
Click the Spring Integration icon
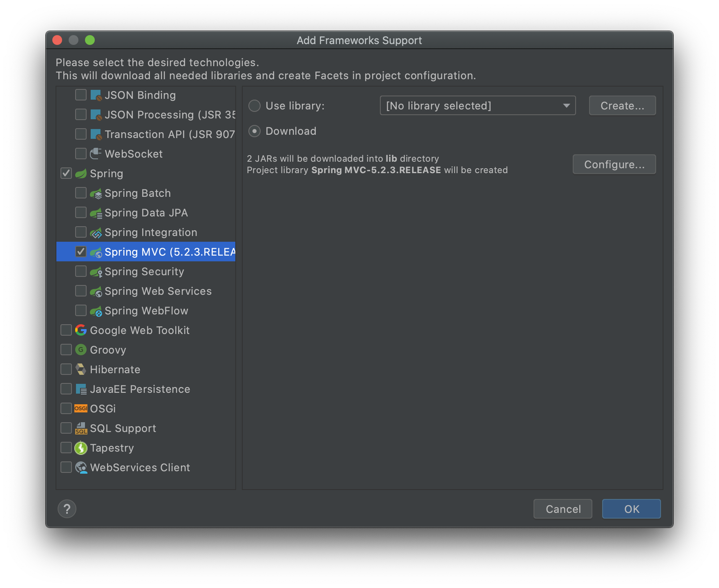[96, 232]
